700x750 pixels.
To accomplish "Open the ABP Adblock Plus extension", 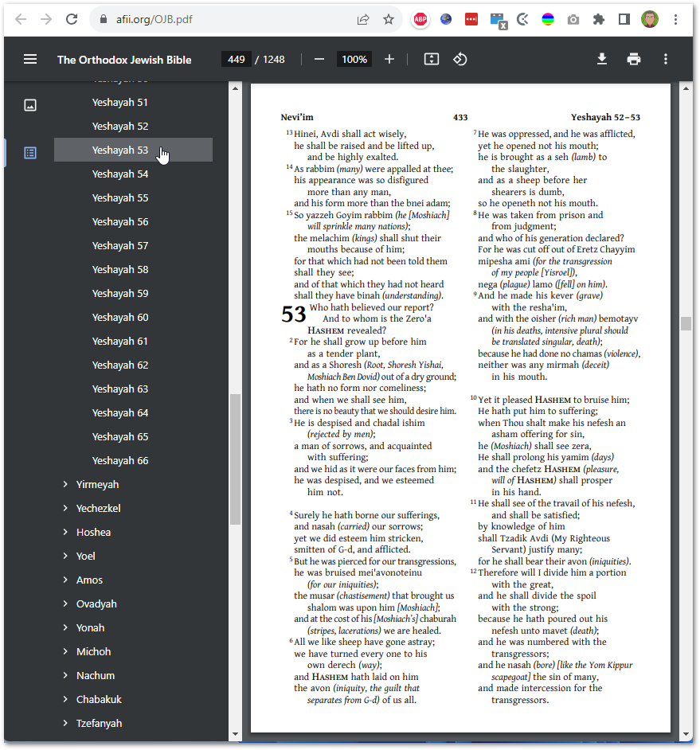I will coord(420,19).
